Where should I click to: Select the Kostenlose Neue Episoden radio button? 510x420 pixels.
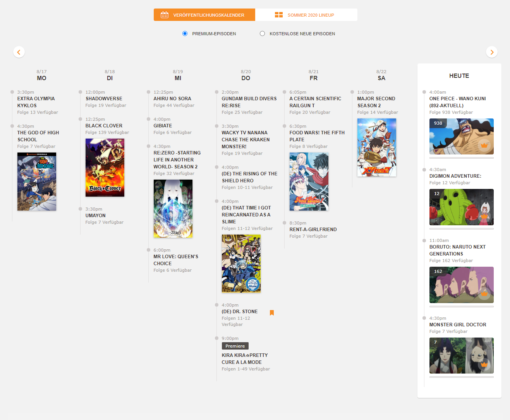(262, 34)
